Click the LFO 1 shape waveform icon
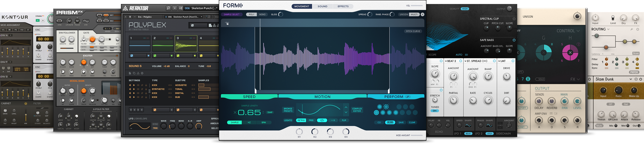Screen dimensions: 644x149 click(x=468, y=126)
